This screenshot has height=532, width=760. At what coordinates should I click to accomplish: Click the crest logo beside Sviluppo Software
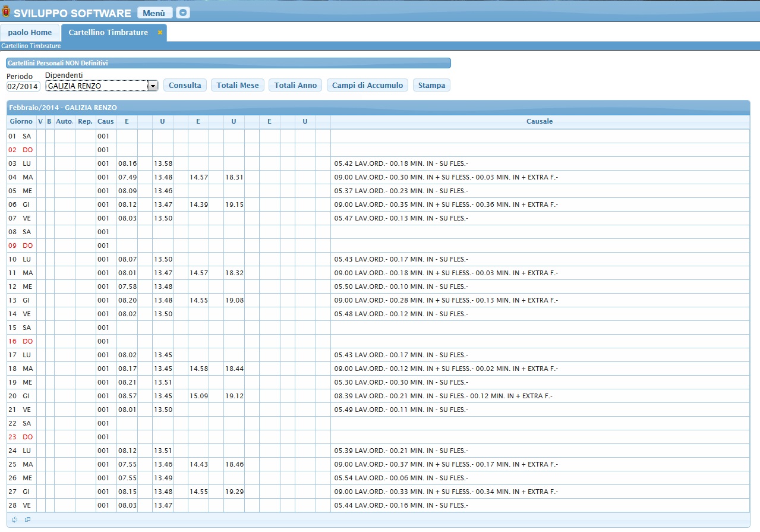point(6,12)
